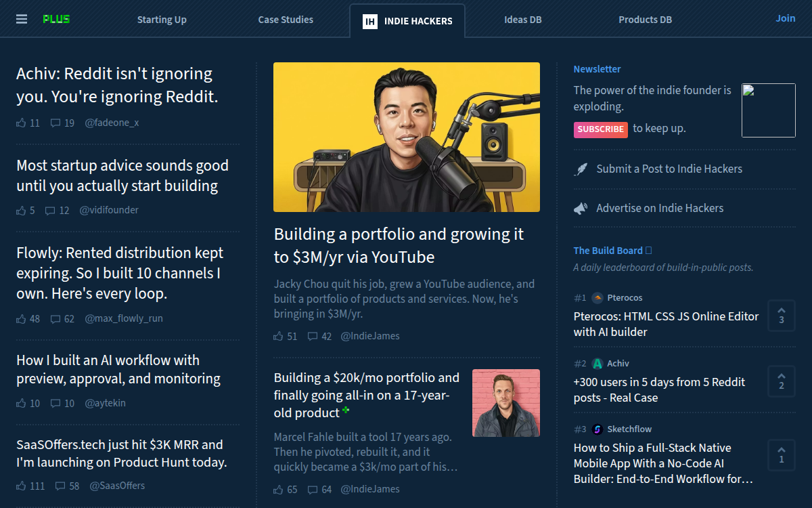812x508 pixels.
Task: Open 'Building a $20k/mo portfolio' headline
Action: coord(367,395)
